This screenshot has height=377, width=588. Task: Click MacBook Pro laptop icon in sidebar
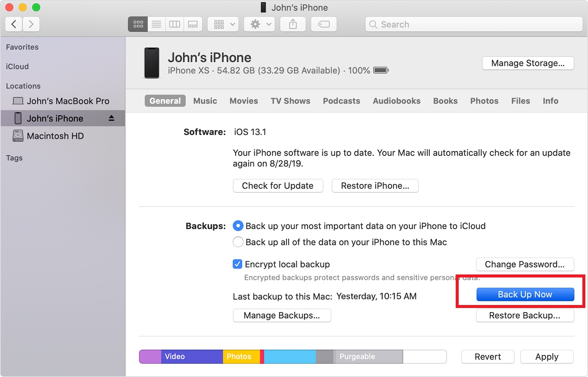18,101
